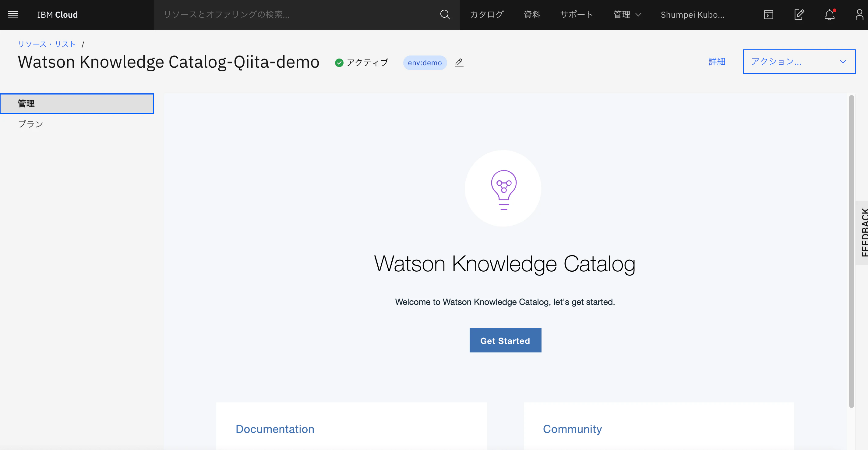Select the 管理 sidebar tab
This screenshot has width=868, height=450.
point(77,104)
